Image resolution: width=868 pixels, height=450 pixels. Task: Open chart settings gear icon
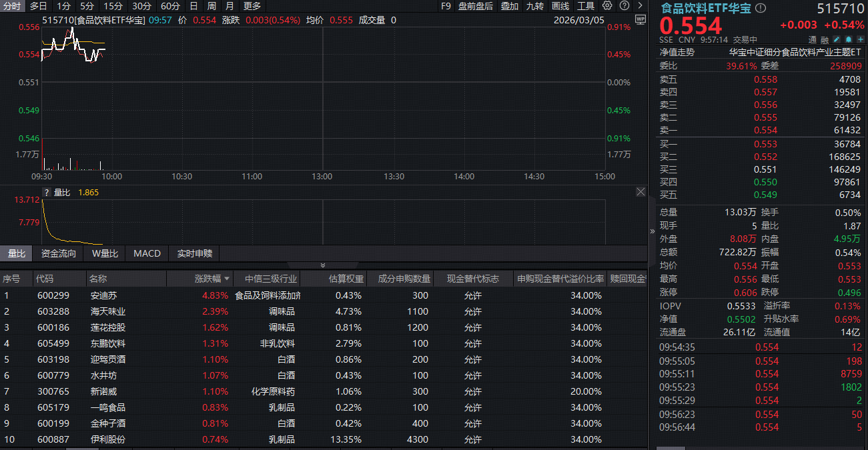pyautogui.click(x=607, y=6)
